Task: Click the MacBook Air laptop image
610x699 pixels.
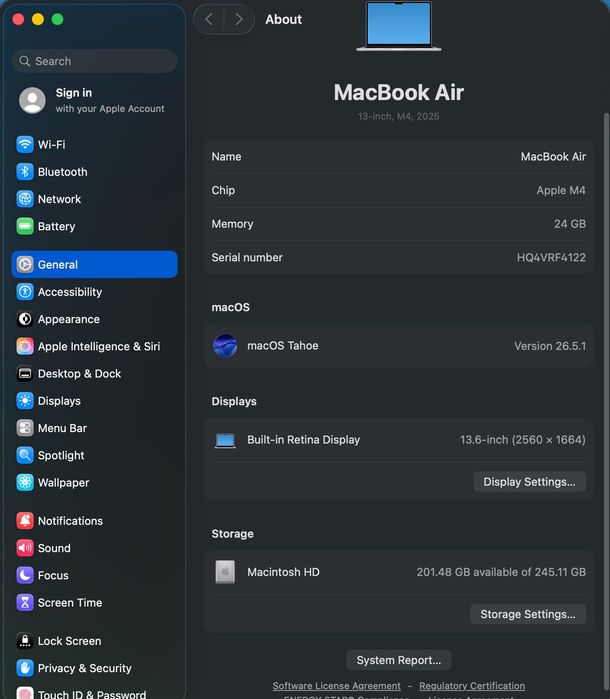Action: click(399, 26)
